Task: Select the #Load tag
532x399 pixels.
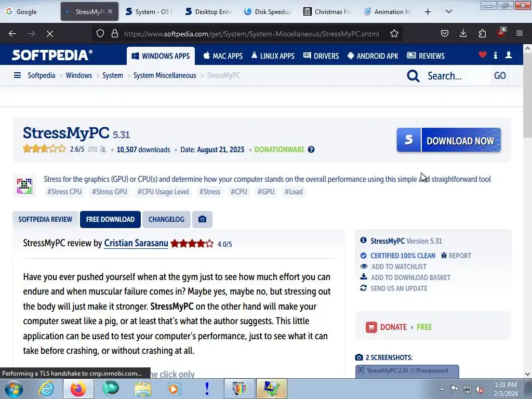Action: tap(294, 192)
